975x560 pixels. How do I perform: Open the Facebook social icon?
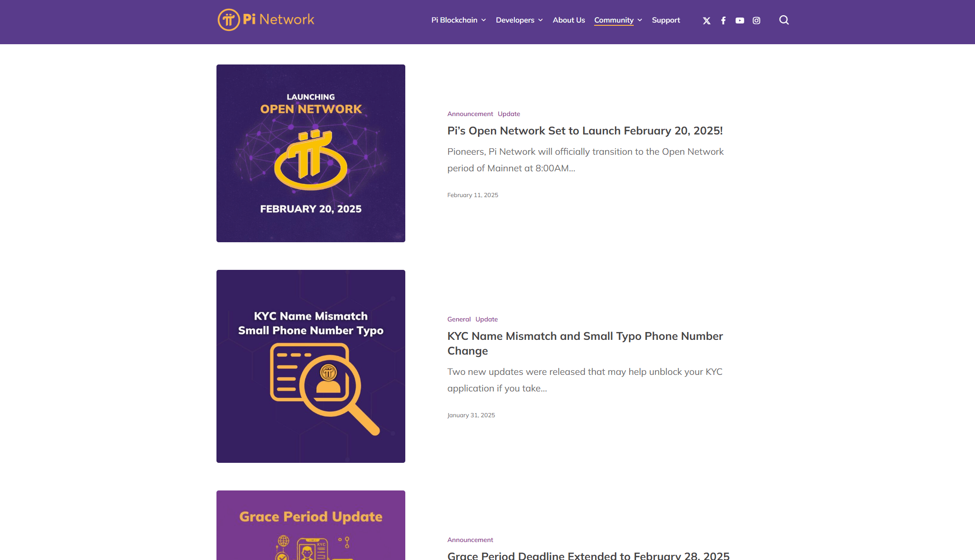pyautogui.click(x=723, y=20)
